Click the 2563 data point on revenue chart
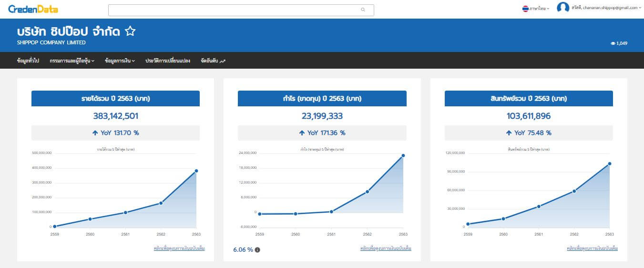Screen dimensions: 644x268 click(196, 171)
